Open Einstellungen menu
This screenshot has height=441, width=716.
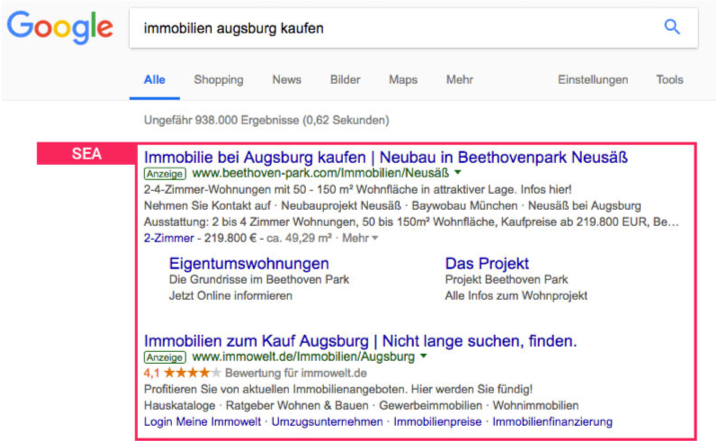click(593, 79)
